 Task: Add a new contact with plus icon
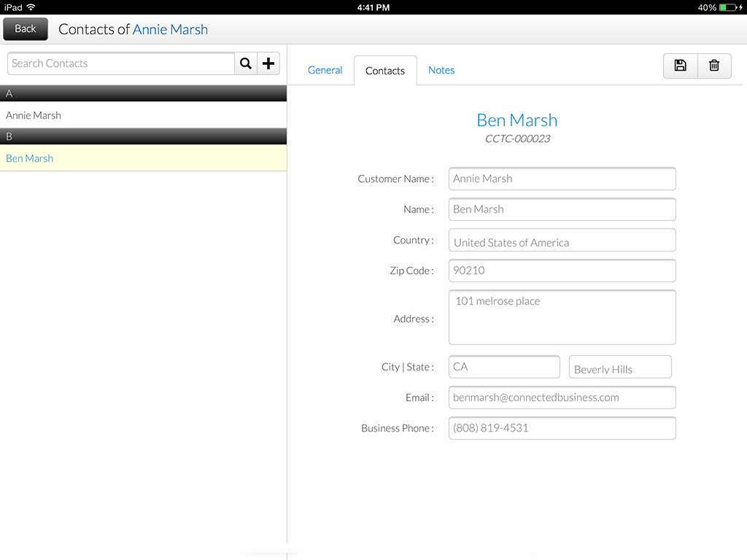point(268,63)
